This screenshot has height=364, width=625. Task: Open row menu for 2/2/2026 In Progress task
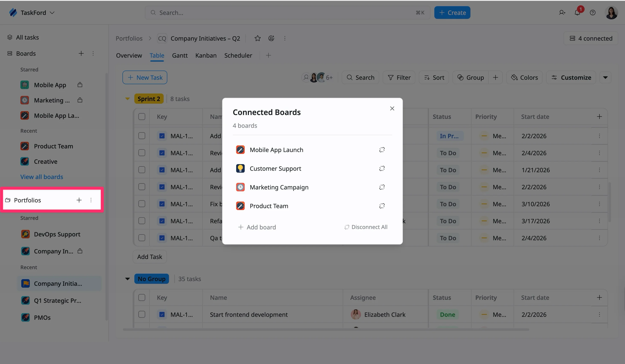pos(599,136)
